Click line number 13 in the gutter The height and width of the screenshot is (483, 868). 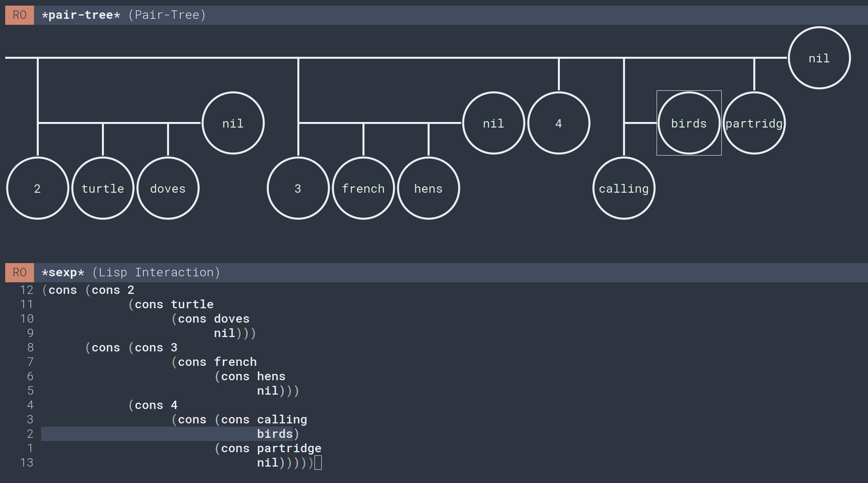27,463
